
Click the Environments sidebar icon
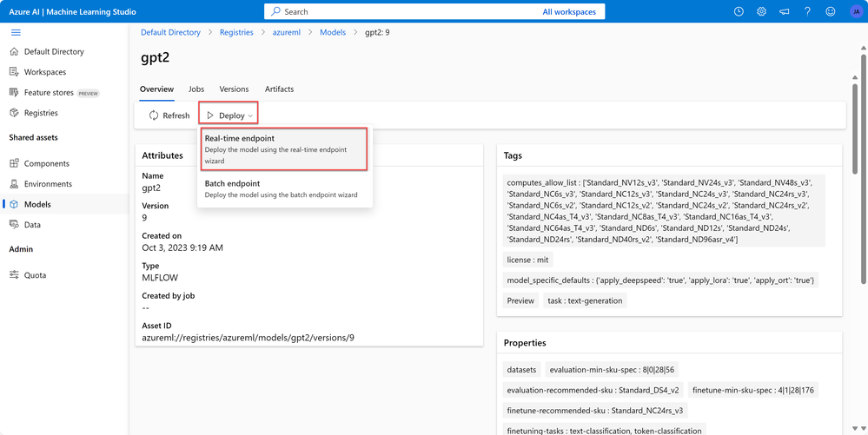click(x=15, y=184)
